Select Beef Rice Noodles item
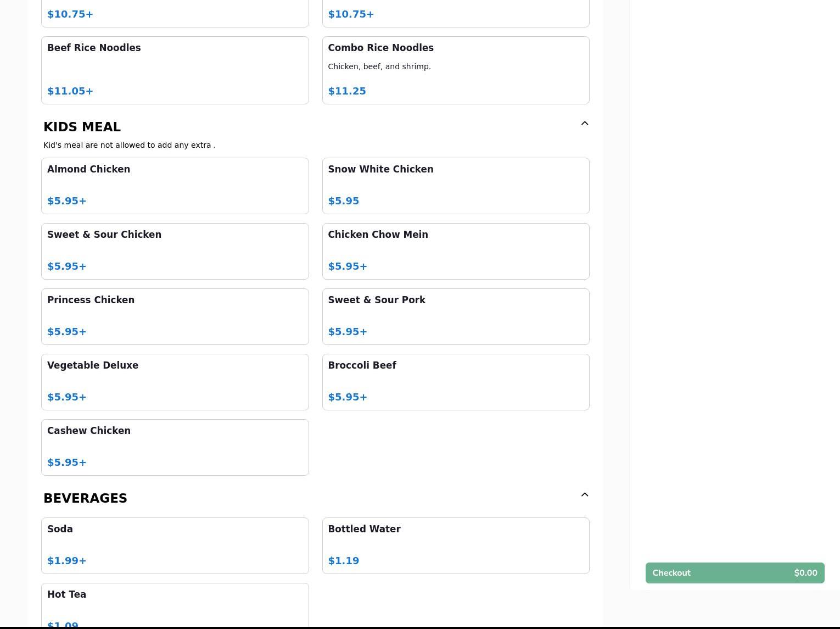Viewport: 840px width, 629px height. point(175,70)
